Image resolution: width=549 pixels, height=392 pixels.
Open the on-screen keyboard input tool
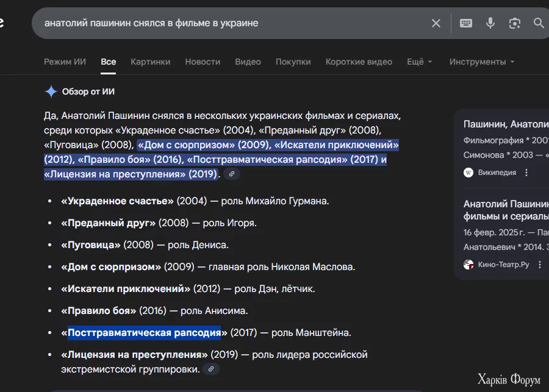(x=466, y=23)
